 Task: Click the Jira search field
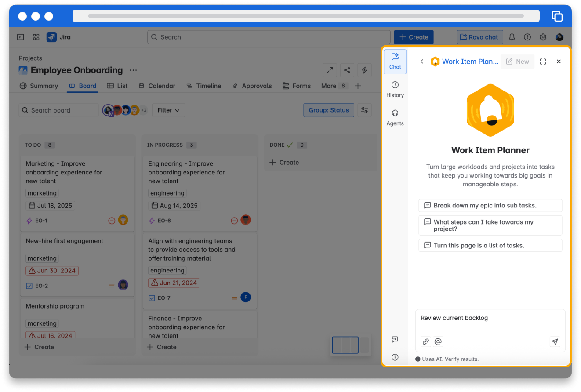(x=269, y=37)
